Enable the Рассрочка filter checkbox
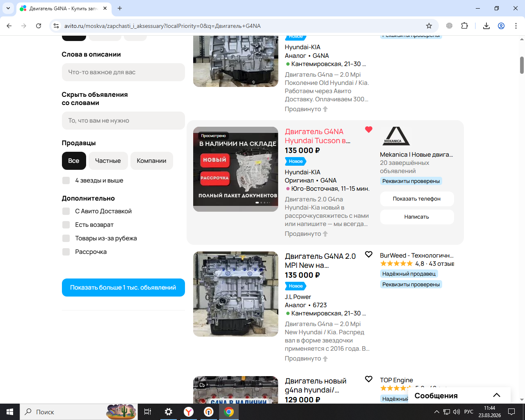 click(66, 252)
